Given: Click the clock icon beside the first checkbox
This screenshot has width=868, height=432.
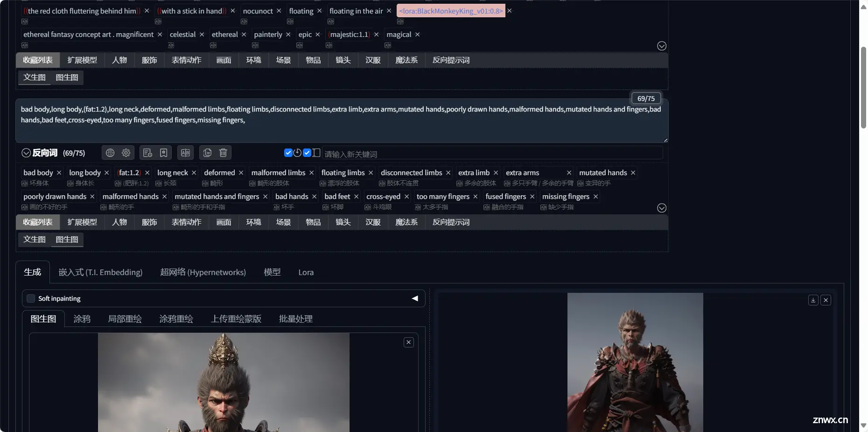Looking at the screenshot, I should click(x=297, y=153).
